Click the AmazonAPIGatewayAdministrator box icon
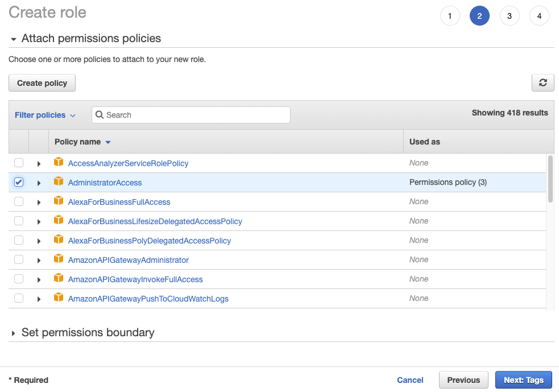This screenshot has width=559, height=392. (59, 258)
